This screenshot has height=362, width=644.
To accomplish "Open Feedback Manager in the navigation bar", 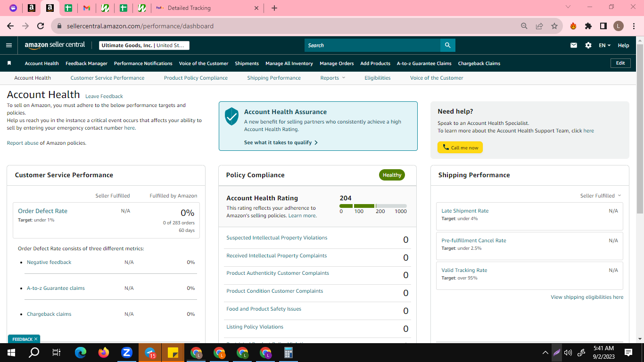I will pyautogui.click(x=86, y=63).
